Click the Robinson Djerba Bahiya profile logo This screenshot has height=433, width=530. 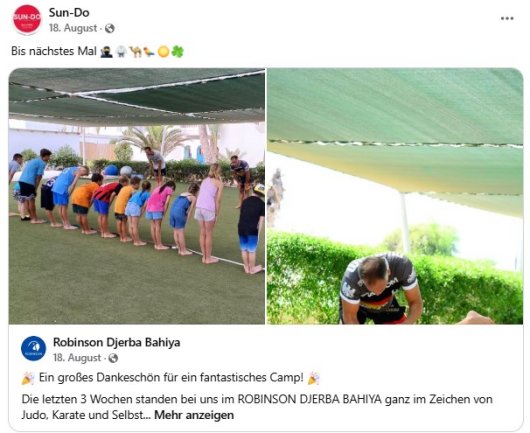coord(33,348)
